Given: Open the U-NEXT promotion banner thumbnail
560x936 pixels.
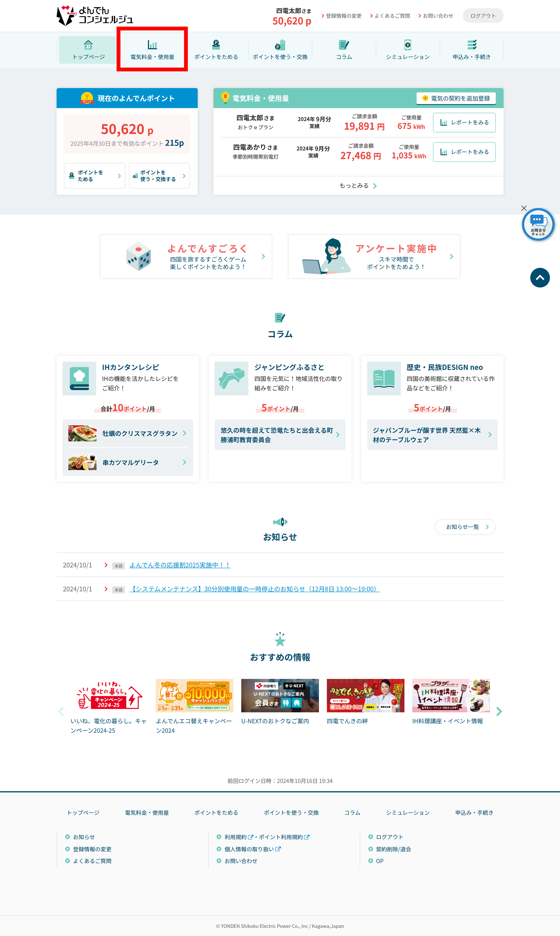Looking at the screenshot, I should pyautogui.click(x=280, y=696).
